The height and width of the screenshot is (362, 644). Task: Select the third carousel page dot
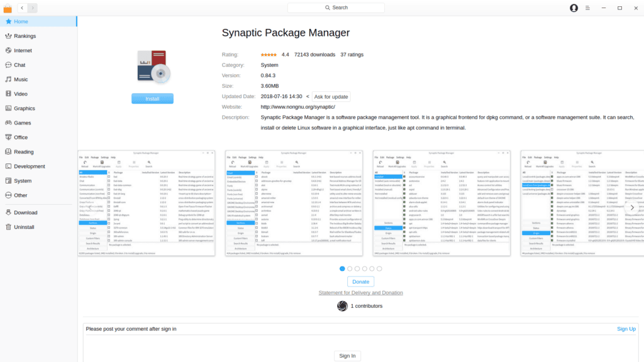point(357,269)
